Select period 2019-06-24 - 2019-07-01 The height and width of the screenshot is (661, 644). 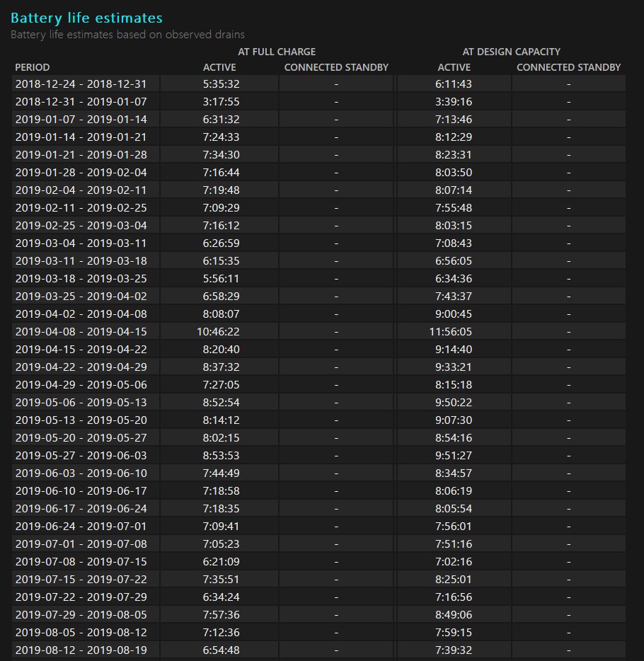[x=81, y=527]
